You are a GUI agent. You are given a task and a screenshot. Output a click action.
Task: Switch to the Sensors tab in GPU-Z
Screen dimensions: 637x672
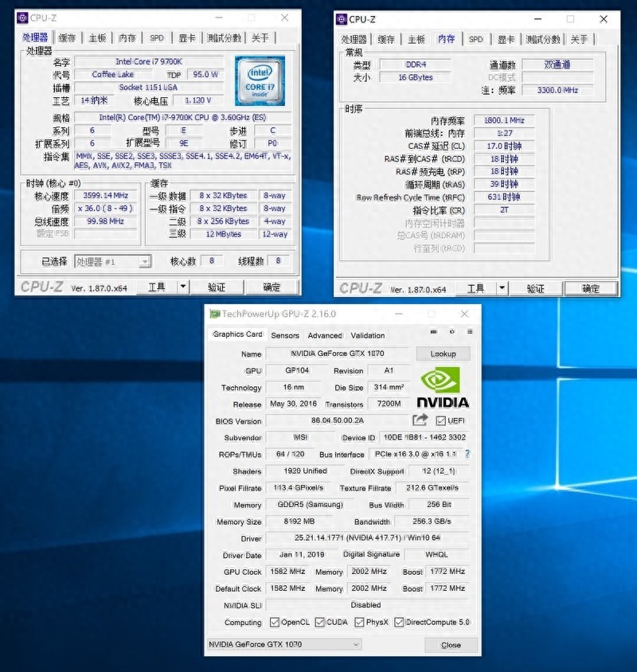[x=285, y=335]
